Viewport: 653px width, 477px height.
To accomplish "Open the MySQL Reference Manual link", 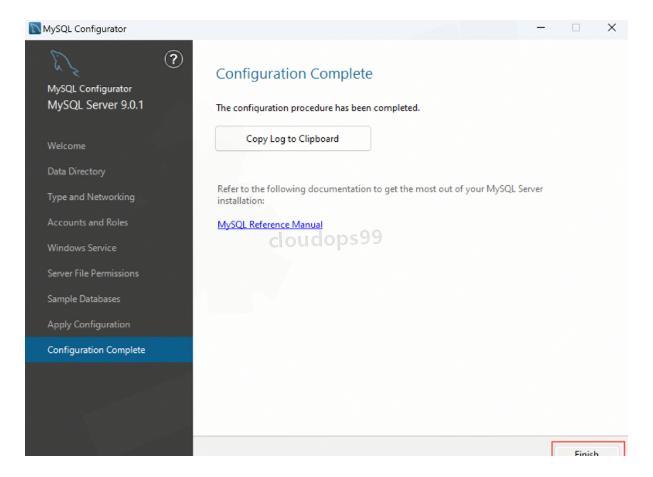I will coord(269,224).
